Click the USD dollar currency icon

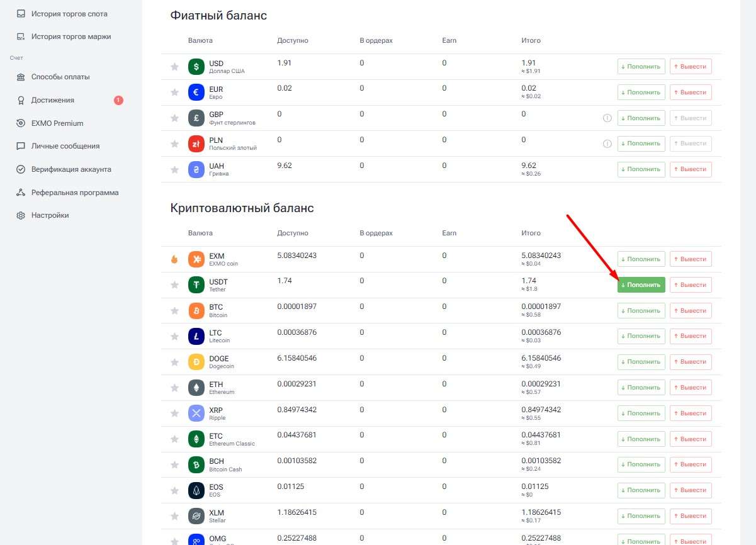(196, 67)
